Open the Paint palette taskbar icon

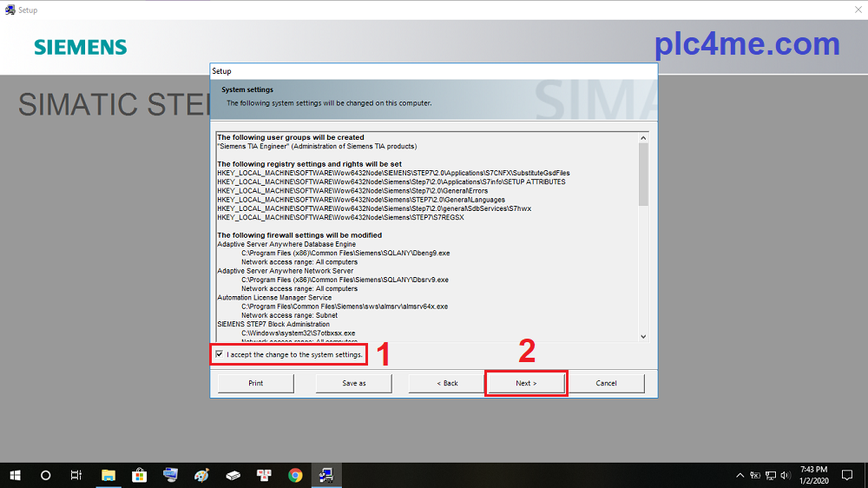[201, 475]
